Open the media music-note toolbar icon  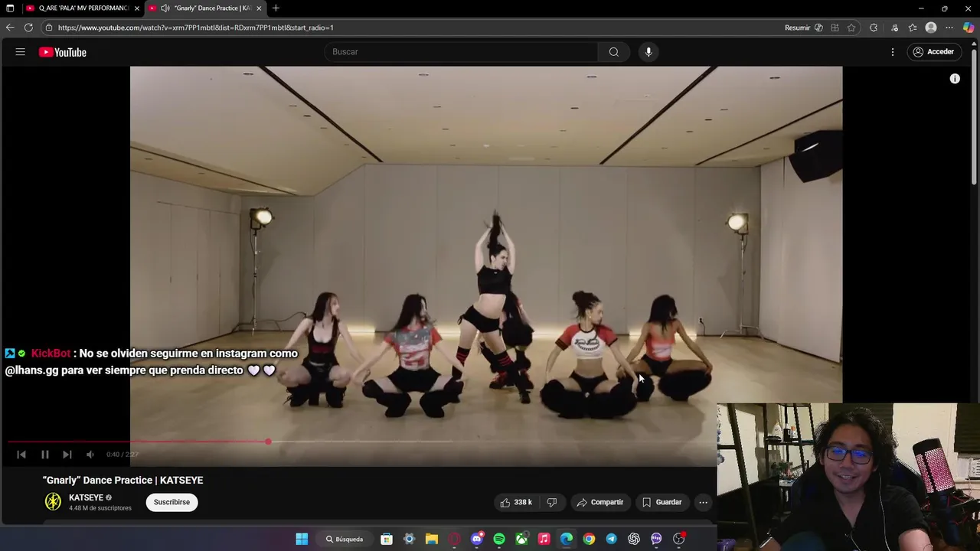tap(894, 28)
